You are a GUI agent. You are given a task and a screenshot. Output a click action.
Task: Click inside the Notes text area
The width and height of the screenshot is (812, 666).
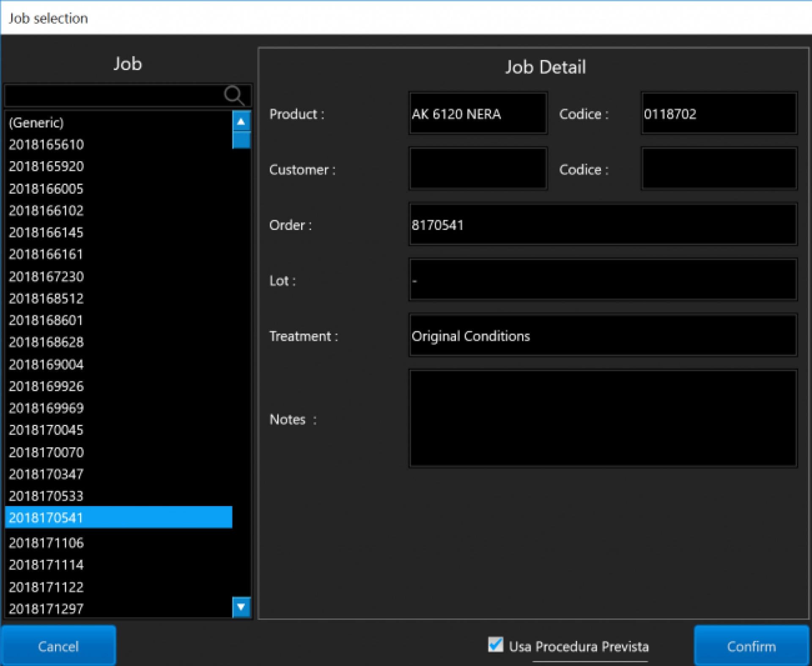pos(603,418)
